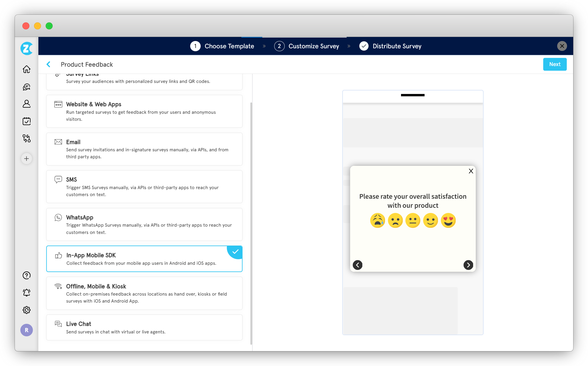Open the Workflows integration icon
588x366 pixels.
(x=26, y=138)
